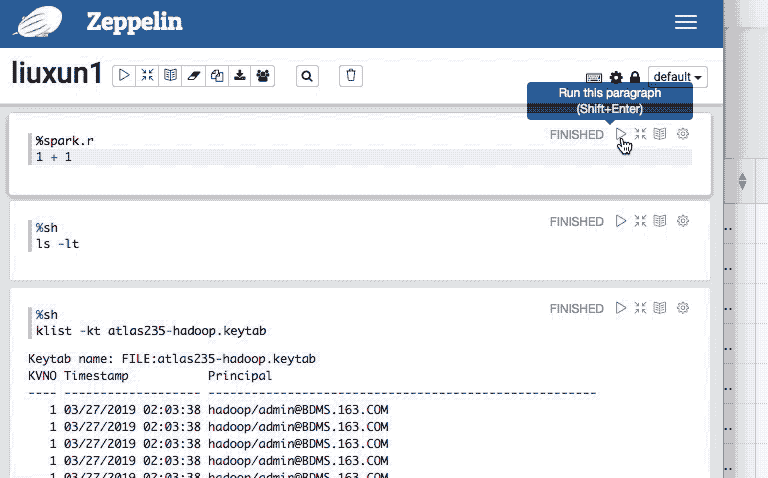
Task: Clone this note using the copy icon
Action: coord(216,75)
